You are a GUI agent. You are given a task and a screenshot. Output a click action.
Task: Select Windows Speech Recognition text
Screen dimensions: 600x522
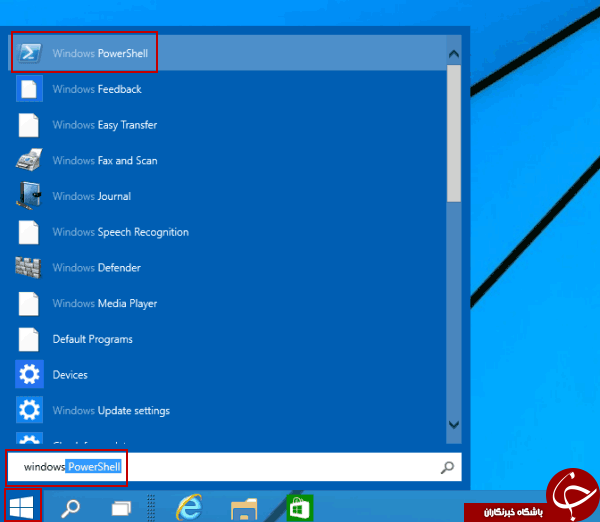pyautogui.click(x=121, y=232)
